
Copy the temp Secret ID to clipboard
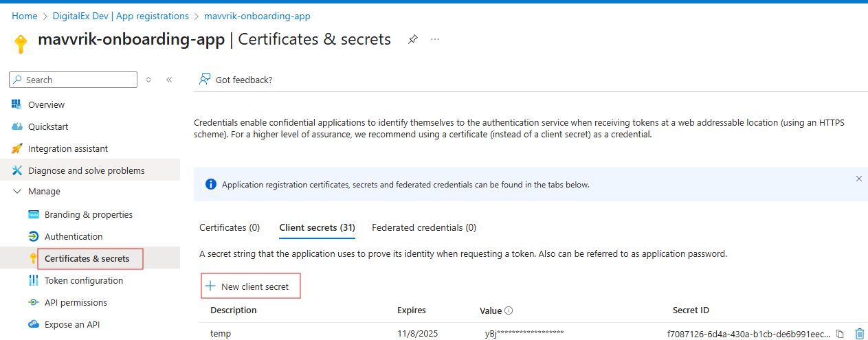point(840,334)
